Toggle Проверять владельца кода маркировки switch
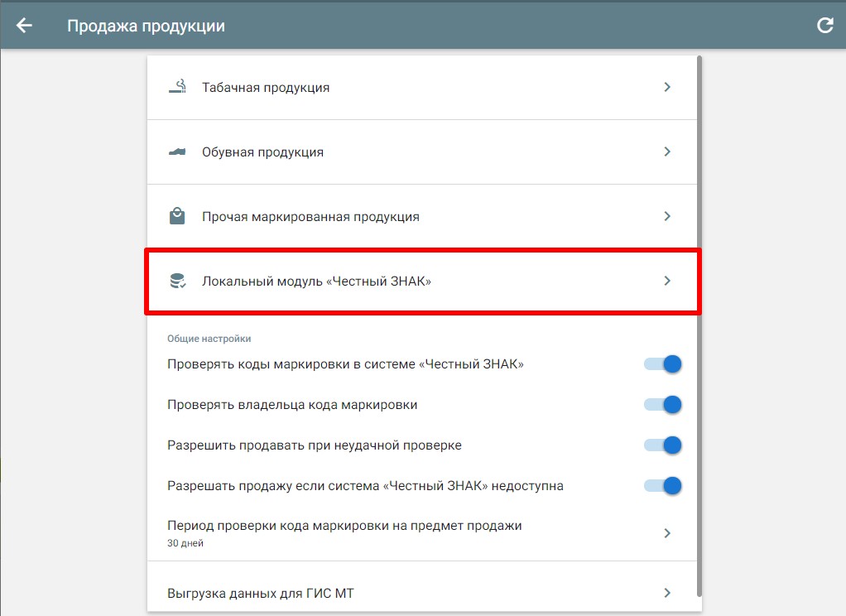The image size is (846, 616). tap(662, 404)
